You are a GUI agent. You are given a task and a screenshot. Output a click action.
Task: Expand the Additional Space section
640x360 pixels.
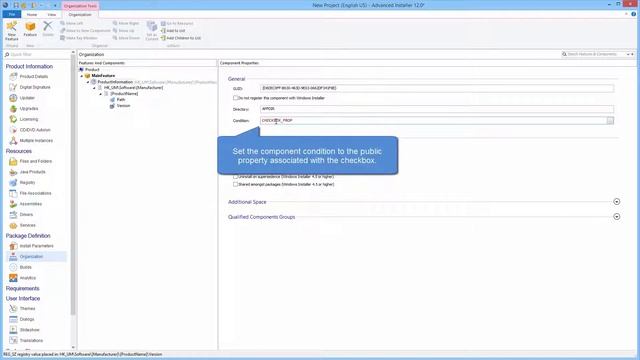pos(617,202)
